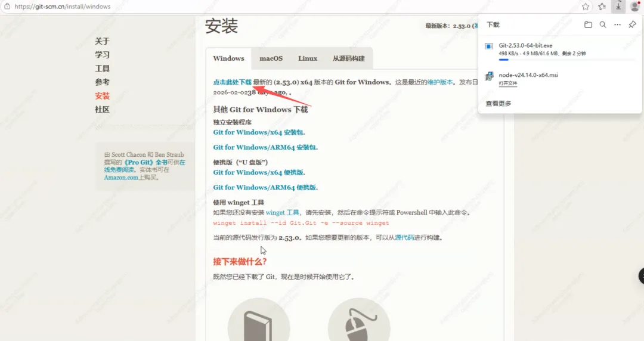The width and height of the screenshot is (644, 341).
Task: Click the Git-2.53.0-64-bit.exe file icon
Action: pos(489,46)
